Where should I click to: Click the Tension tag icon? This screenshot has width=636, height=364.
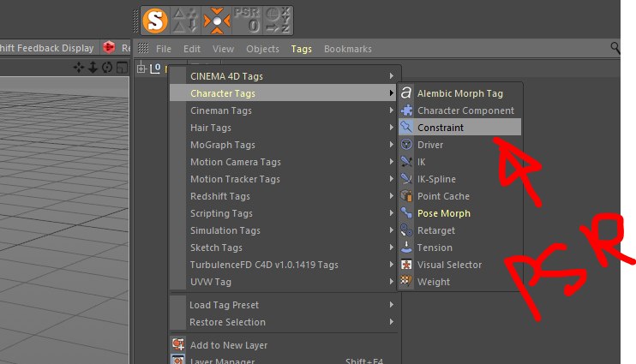(x=406, y=248)
